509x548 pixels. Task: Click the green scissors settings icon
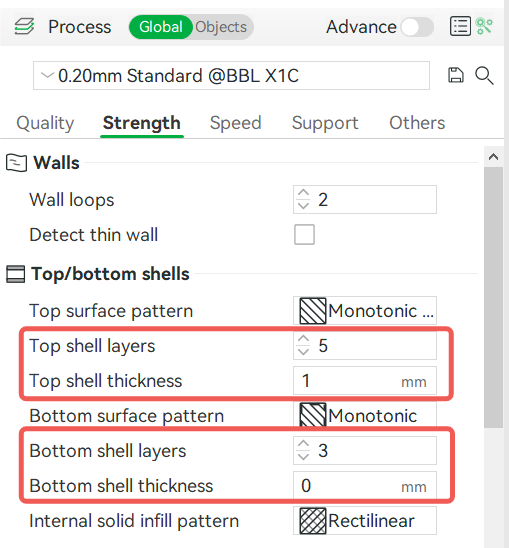[x=485, y=27]
